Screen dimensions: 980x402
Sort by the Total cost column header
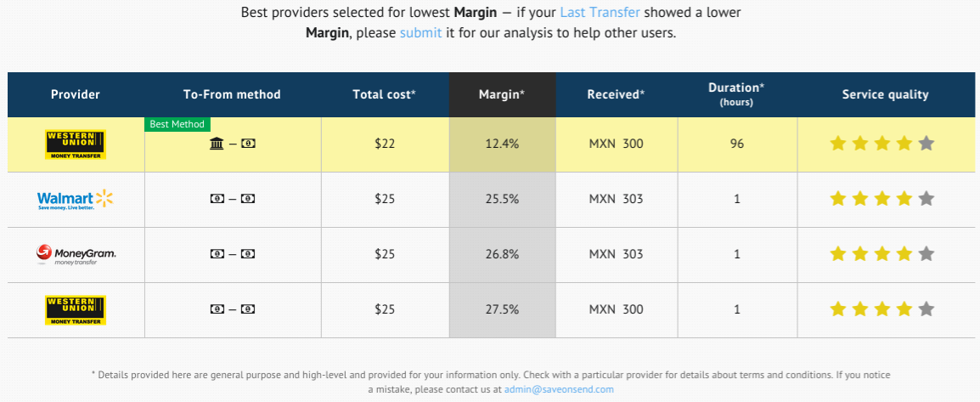384,94
